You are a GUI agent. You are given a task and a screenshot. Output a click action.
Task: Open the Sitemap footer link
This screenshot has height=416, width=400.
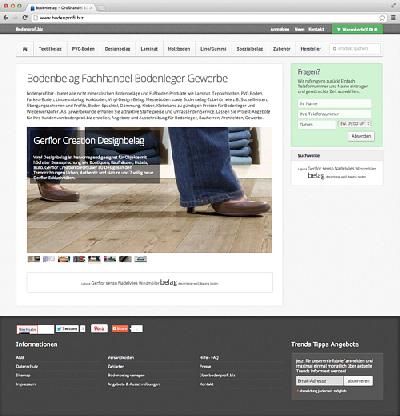point(23,375)
